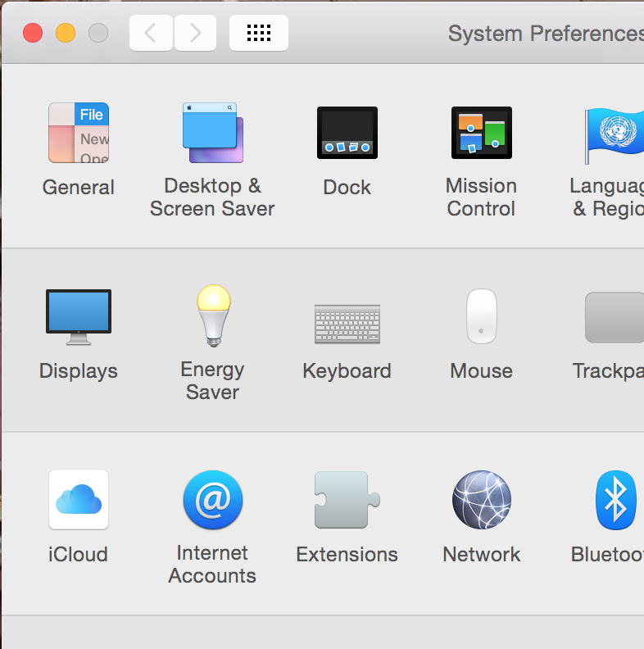Open the Network globe icon
The width and height of the screenshot is (644, 649).
tap(482, 500)
